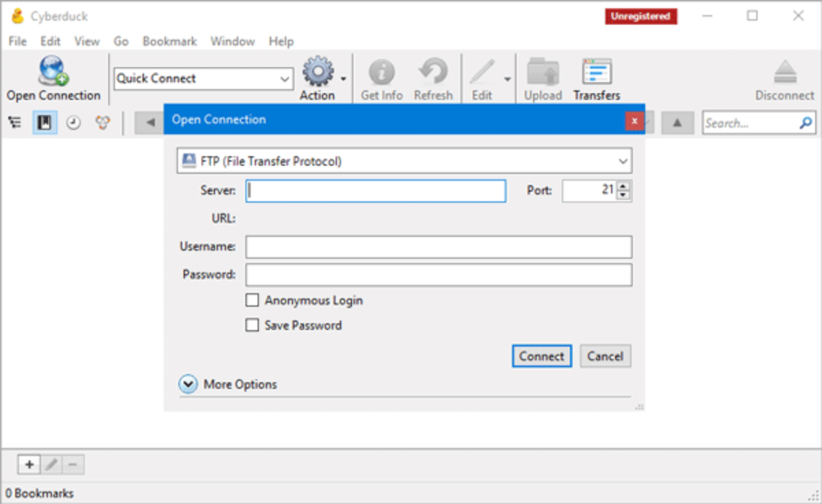Show connection History clock icon

coord(73,123)
